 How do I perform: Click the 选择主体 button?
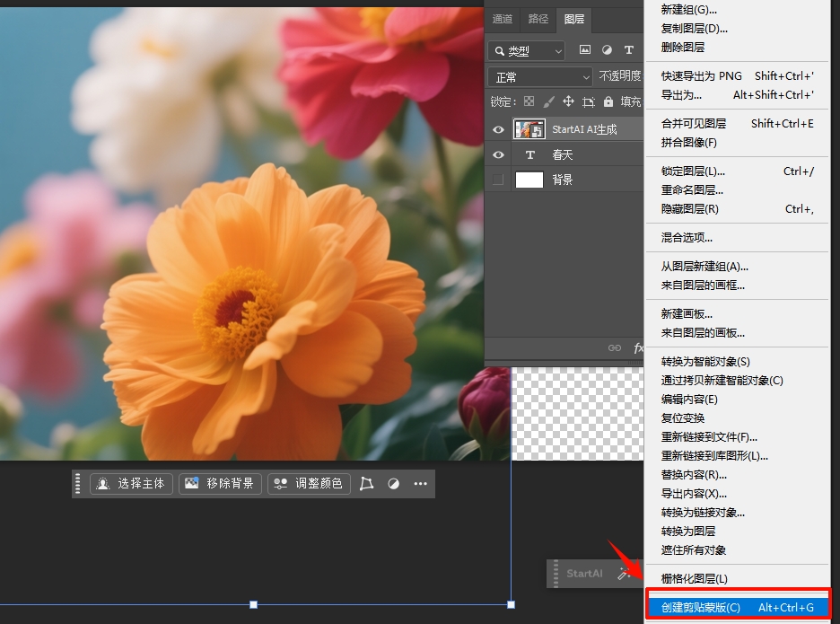click(x=131, y=484)
